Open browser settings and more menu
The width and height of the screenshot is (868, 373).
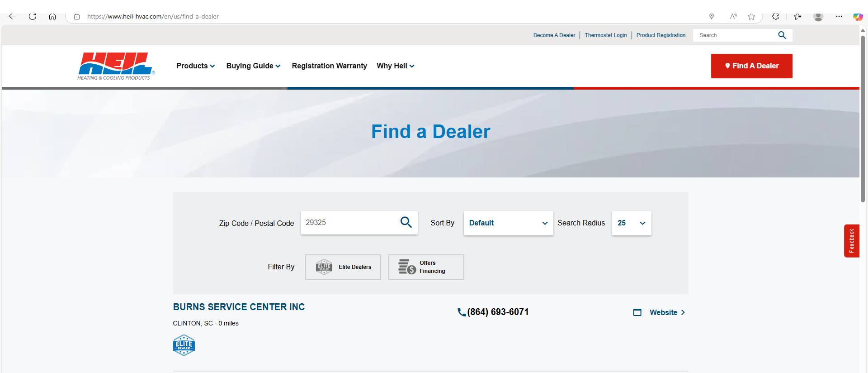pos(839,17)
